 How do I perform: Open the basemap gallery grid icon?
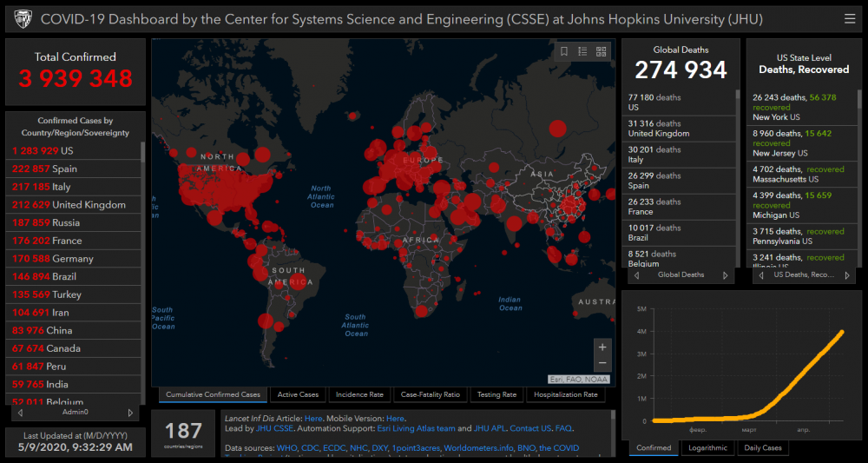[602, 51]
